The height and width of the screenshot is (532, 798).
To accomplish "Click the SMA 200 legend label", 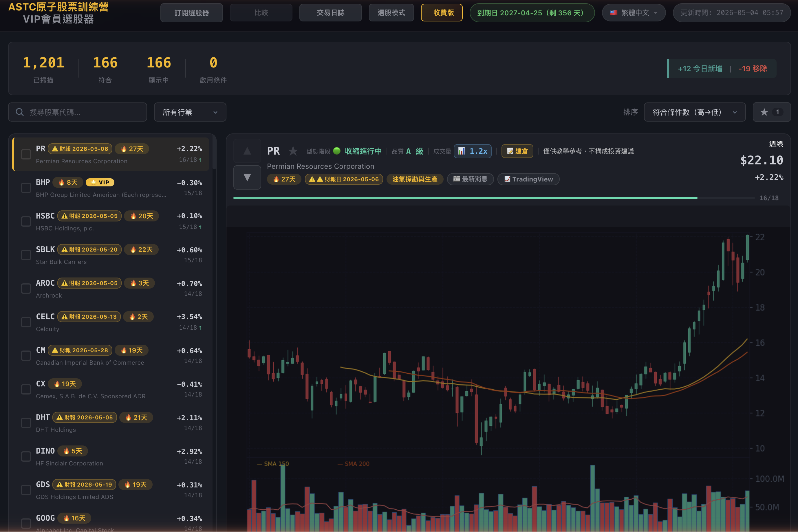I will [x=353, y=463].
